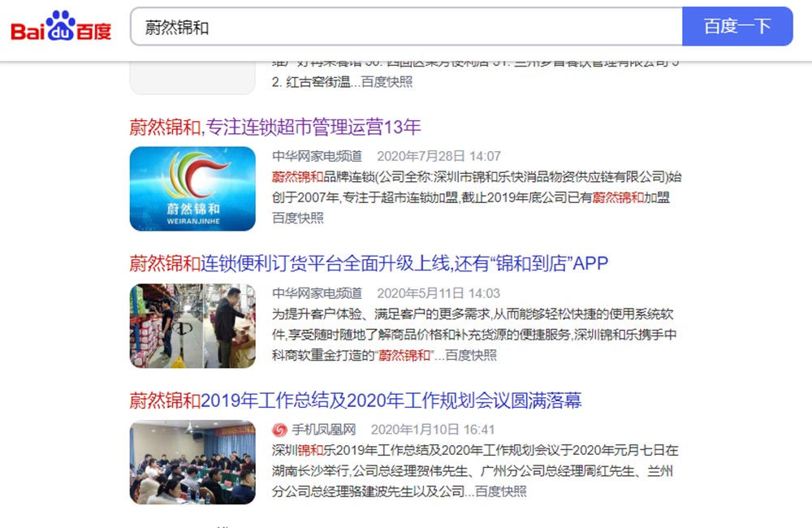Click the Baidu paw logo

point(61,27)
